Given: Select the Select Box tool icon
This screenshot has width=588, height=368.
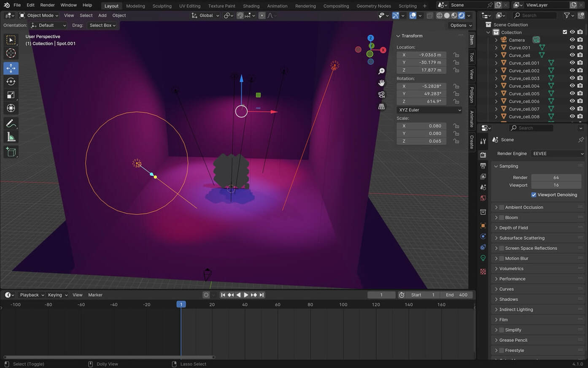Looking at the screenshot, I should tap(11, 40).
